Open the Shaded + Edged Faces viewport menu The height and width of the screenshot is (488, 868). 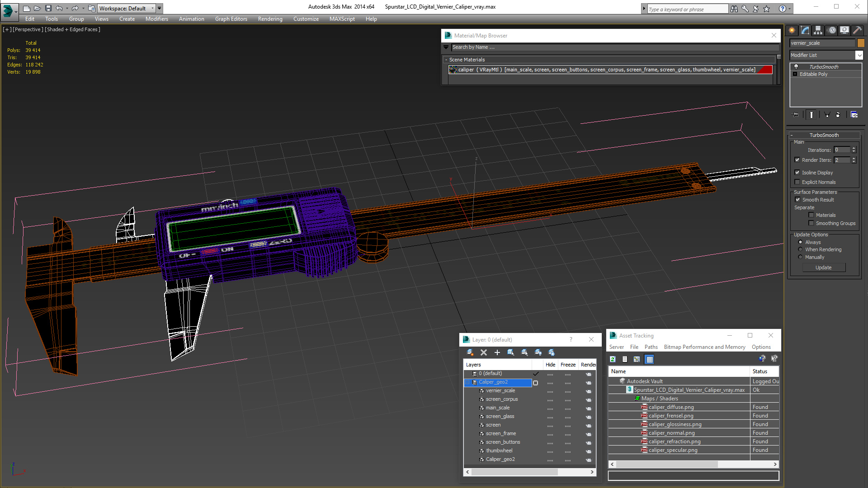coord(72,29)
